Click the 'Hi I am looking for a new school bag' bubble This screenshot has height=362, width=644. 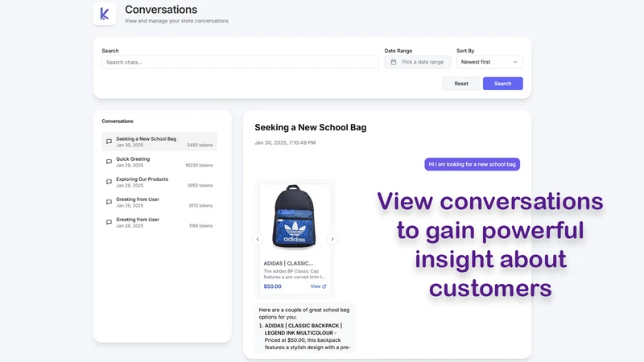point(472,164)
